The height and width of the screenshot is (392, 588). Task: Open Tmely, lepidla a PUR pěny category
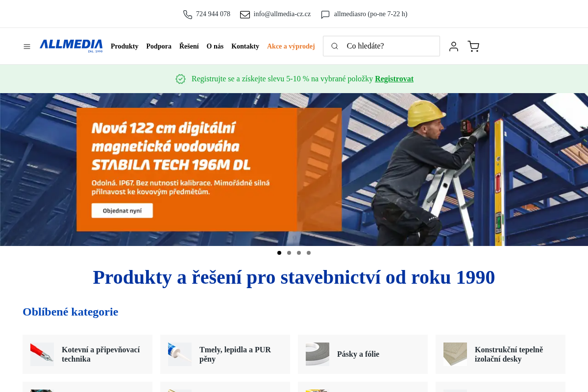coord(225,354)
